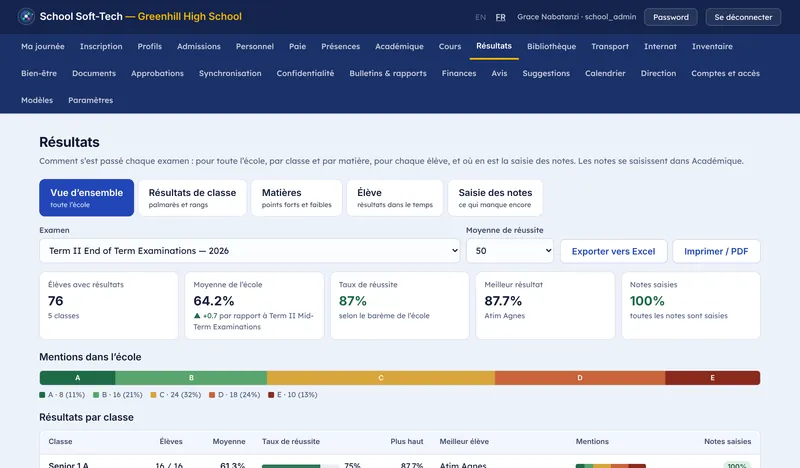Screen dimensions: 800x468
Task: Open the Cours menu
Action: pos(449,46)
